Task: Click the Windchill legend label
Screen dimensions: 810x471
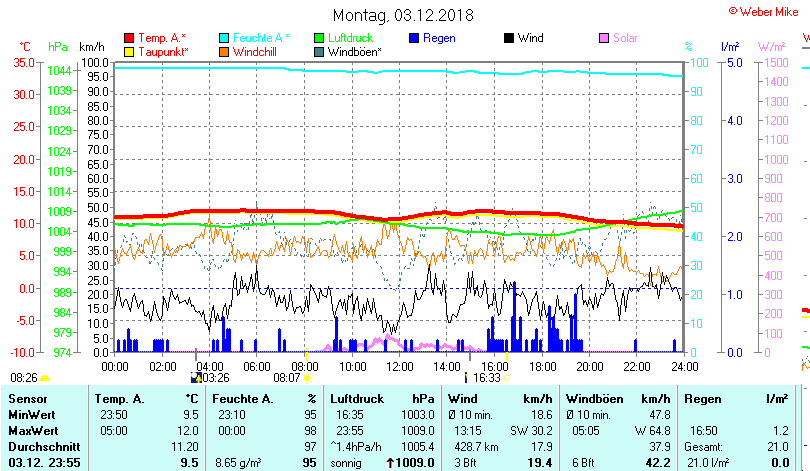Action: click(x=255, y=52)
